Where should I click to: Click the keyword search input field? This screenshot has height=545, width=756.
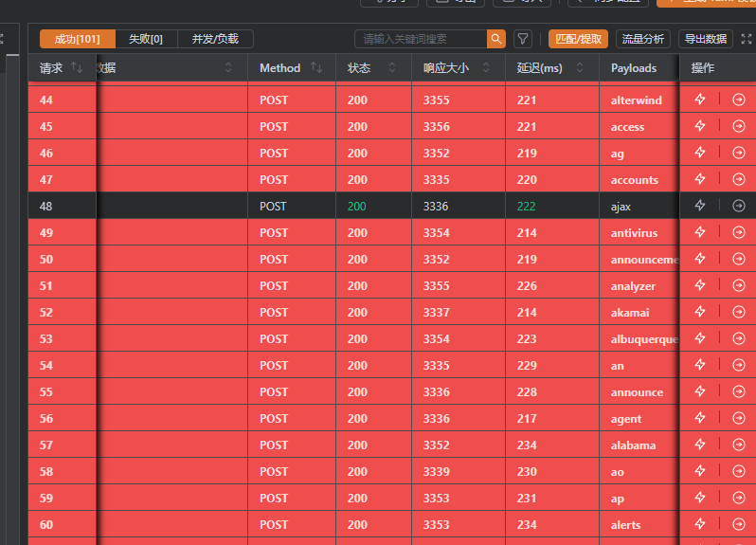[421, 39]
